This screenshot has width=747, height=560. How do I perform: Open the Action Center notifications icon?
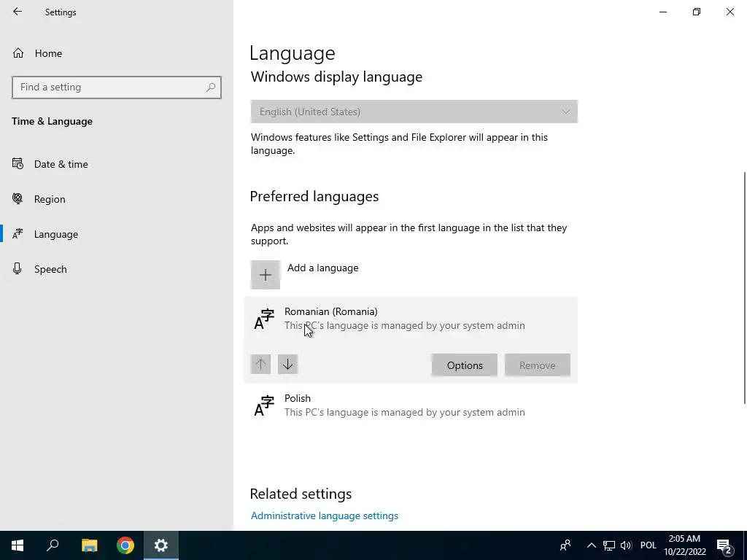point(724,546)
